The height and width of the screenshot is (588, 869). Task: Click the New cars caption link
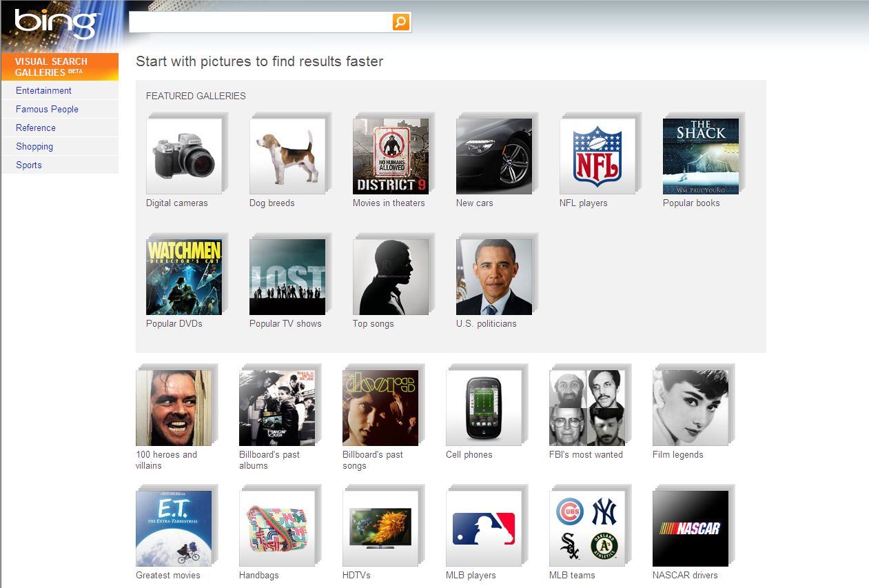(x=474, y=203)
